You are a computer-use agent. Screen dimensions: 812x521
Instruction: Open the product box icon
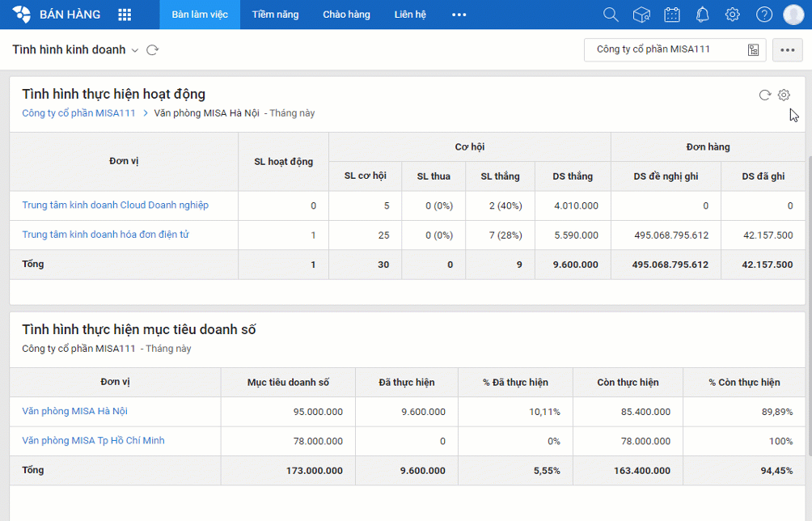(x=641, y=15)
